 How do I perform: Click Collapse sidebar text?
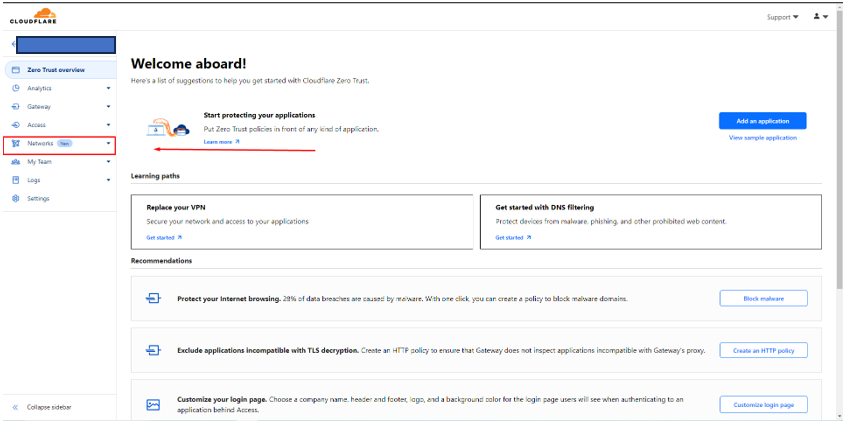(x=49, y=407)
